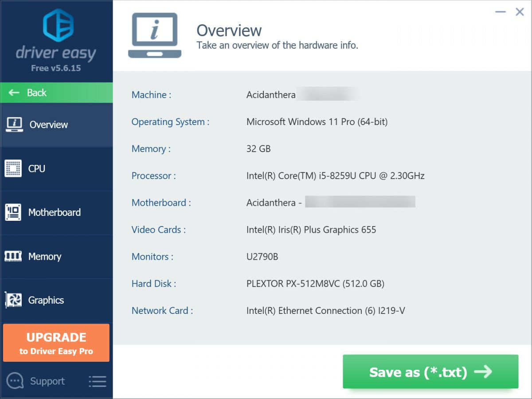532x399 pixels.
Task: Click 'Intel(R) Ethernet Connection (6) I219-V' value
Action: coord(326,311)
